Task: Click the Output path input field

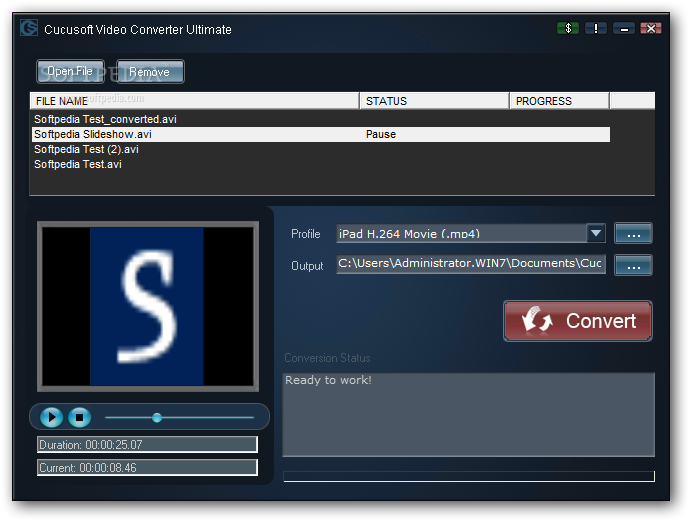Action: click(471, 264)
